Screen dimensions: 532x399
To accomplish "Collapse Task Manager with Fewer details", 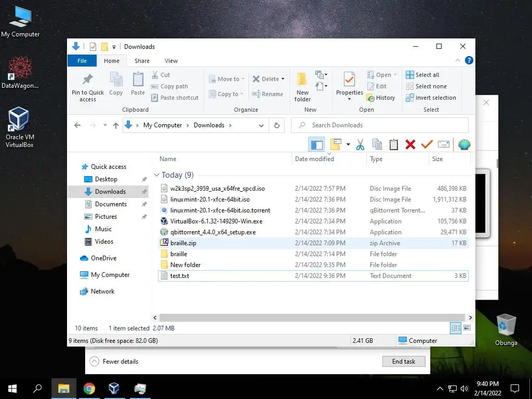I will (x=114, y=362).
